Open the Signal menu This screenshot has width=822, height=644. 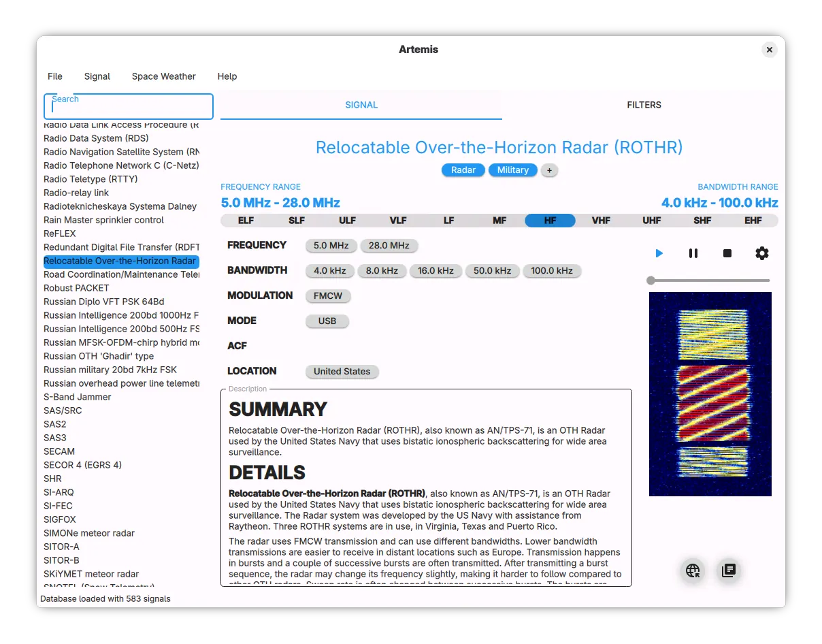click(97, 76)
